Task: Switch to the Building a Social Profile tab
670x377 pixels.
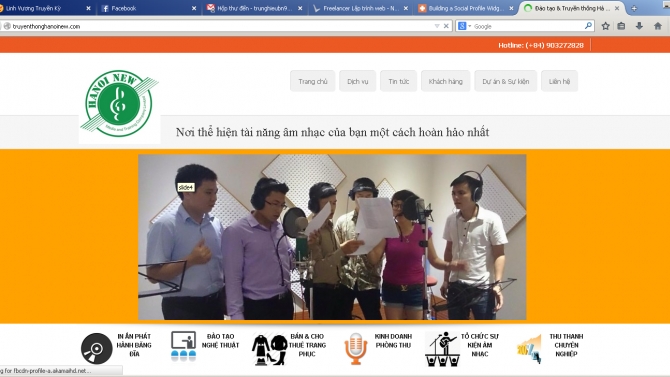Action: 465,8
